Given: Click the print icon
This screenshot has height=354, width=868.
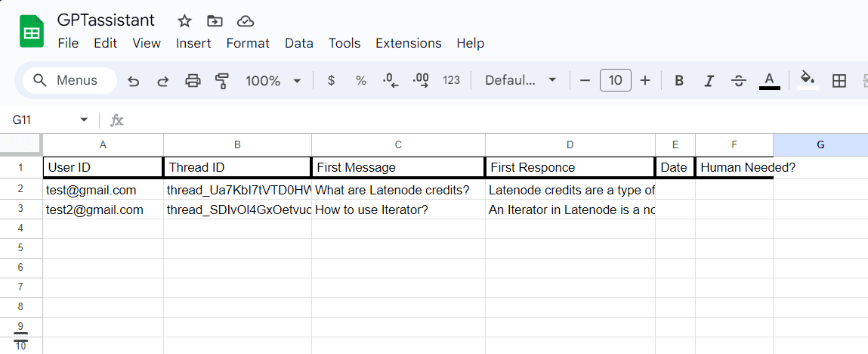Looking at the screenshot, I should 193,81.
